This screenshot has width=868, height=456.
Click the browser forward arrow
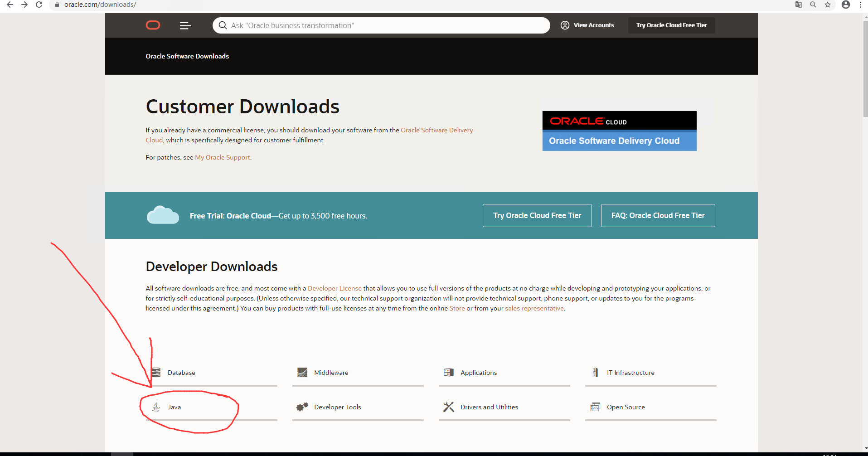click(24, 5)
